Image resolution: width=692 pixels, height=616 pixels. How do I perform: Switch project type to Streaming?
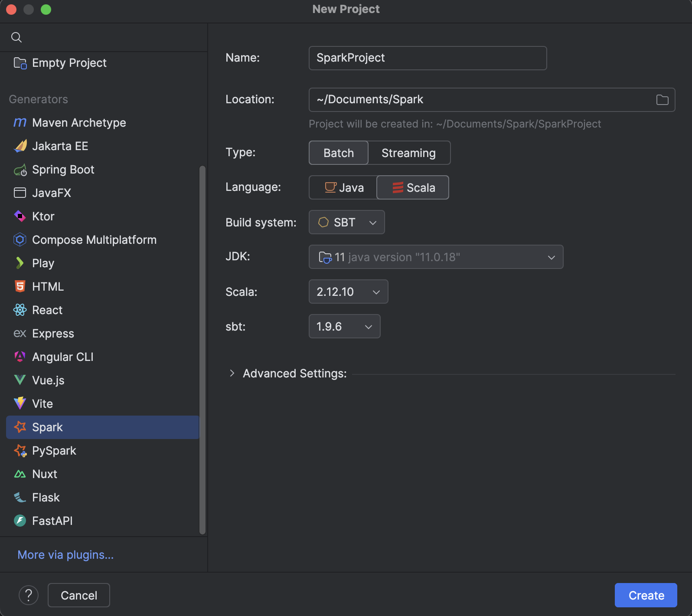pos(408,153)
